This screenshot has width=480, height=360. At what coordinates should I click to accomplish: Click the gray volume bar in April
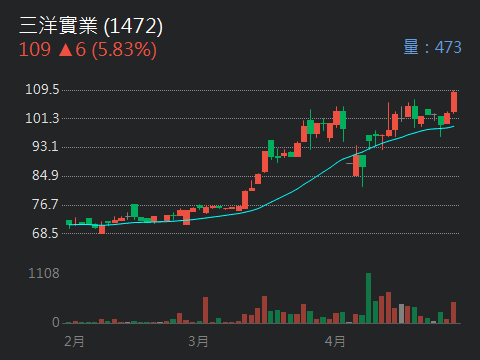point(401,313)
